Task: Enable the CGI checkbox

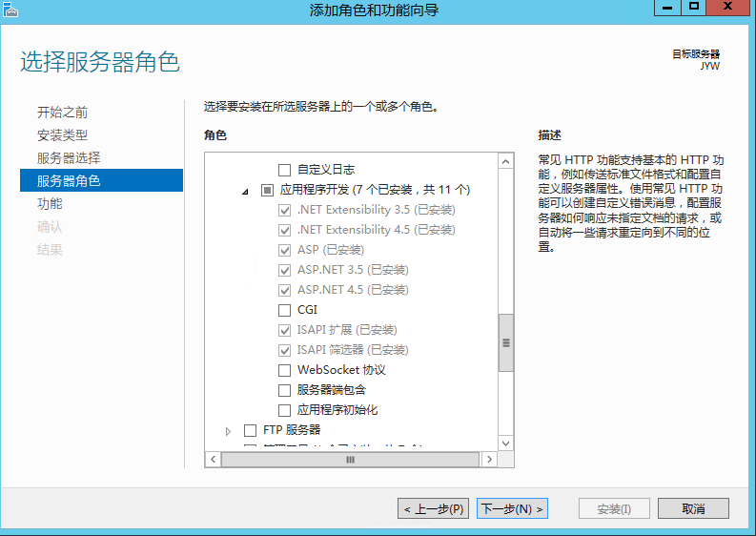Action: (284, 310)
